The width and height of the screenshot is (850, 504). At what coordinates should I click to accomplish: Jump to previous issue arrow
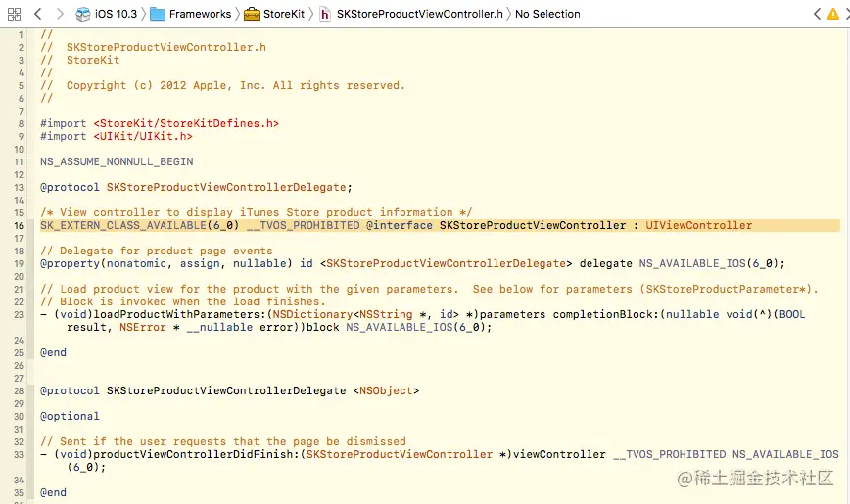[817, 14]
